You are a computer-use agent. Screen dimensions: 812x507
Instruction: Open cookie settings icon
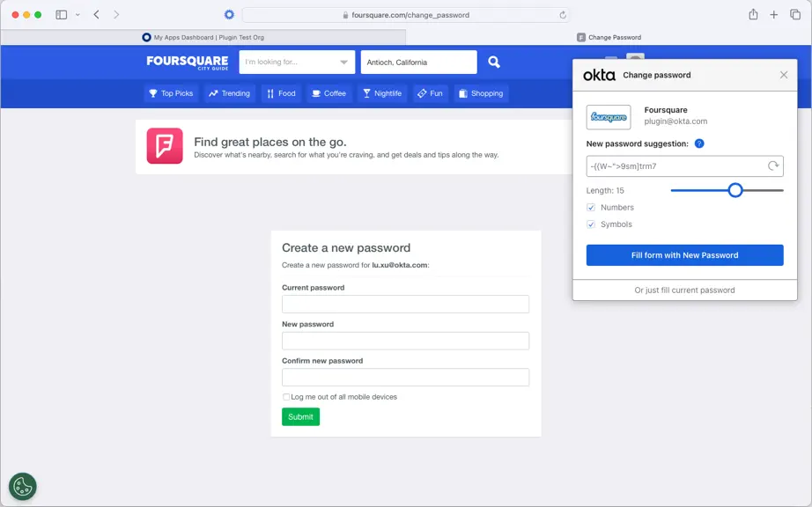[x=23, y=487]
